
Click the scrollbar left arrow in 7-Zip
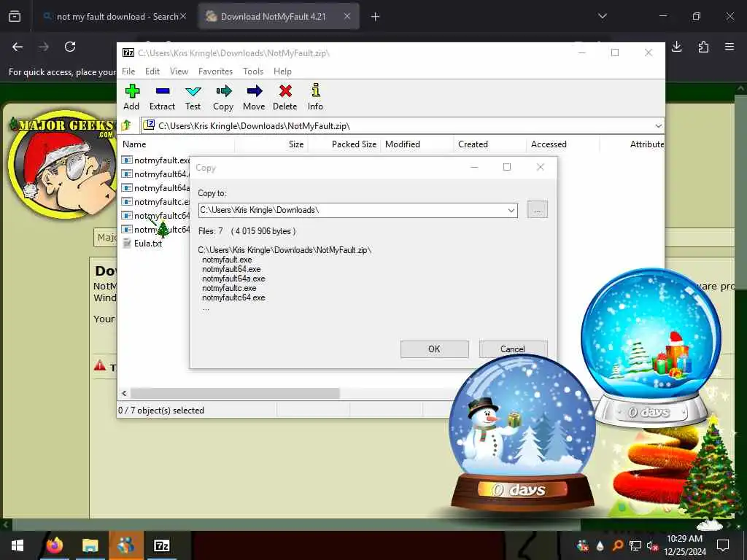click(124, 393)
